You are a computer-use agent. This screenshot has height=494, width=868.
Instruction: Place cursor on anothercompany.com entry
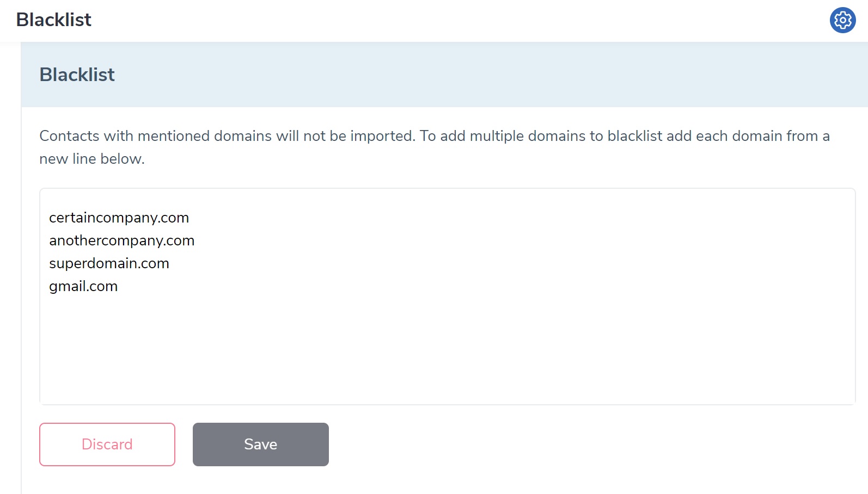(122, 240)
